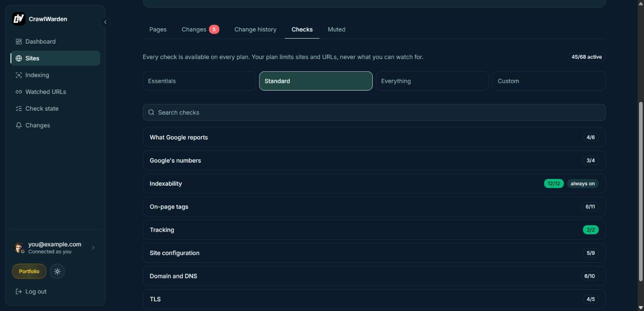This screenshot has width=644, height=311.
Task: Click the Connected as you text
Action: point(49,252)
